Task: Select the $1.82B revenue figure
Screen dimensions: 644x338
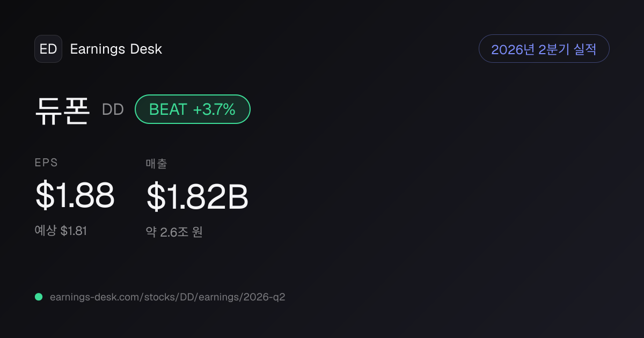Action: (197, 196)
